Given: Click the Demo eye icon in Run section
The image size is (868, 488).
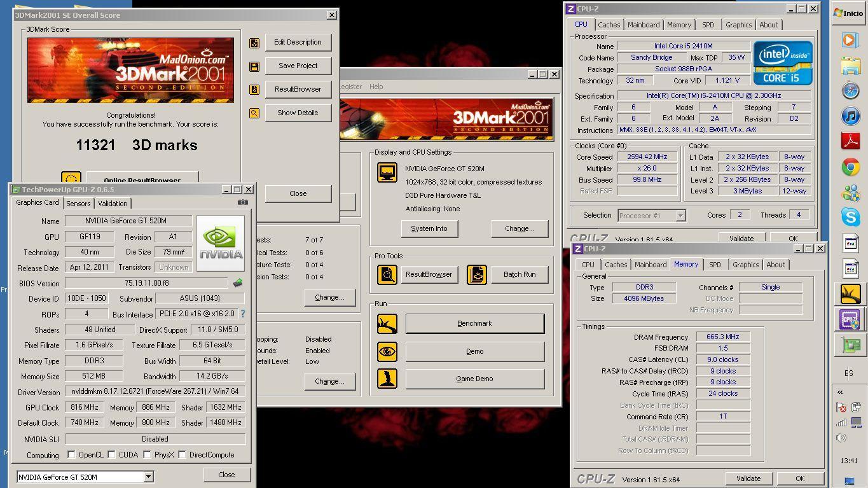Looking at the screenshot, I should coord(387,351).
